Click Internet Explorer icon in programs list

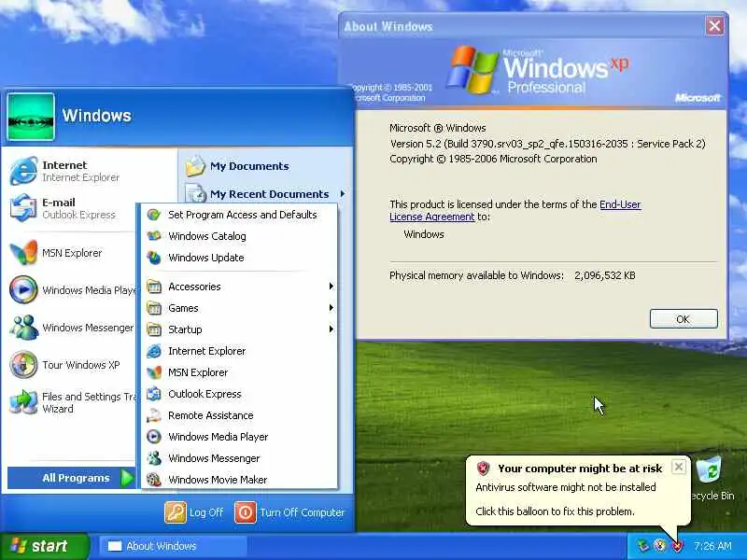click(x=154, y=351)
